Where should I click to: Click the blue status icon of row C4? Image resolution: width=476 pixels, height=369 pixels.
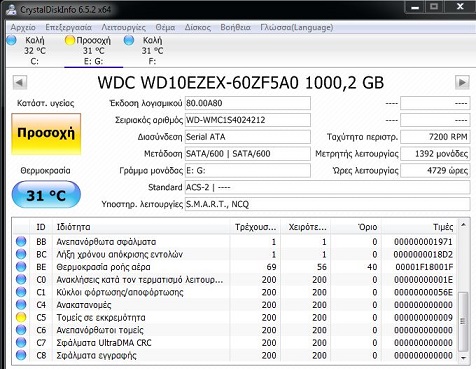point(21,305)
